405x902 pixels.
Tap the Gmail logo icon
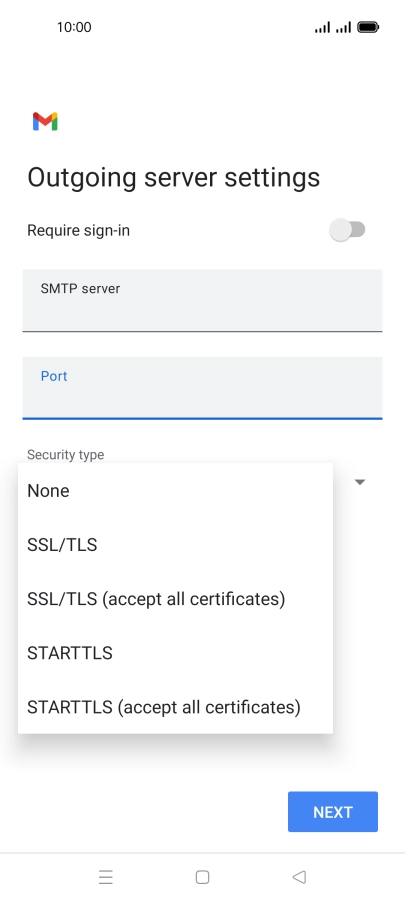point(45,121)
